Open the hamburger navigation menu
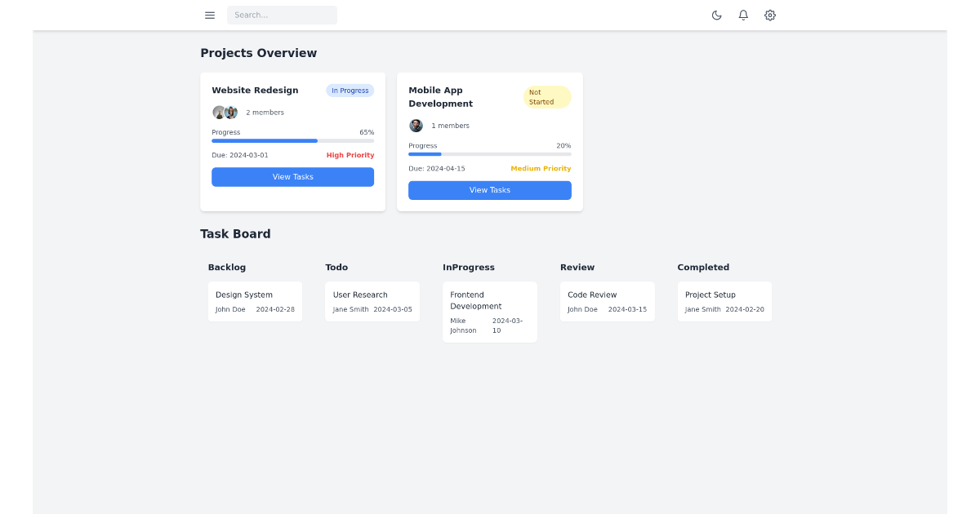 210,15
